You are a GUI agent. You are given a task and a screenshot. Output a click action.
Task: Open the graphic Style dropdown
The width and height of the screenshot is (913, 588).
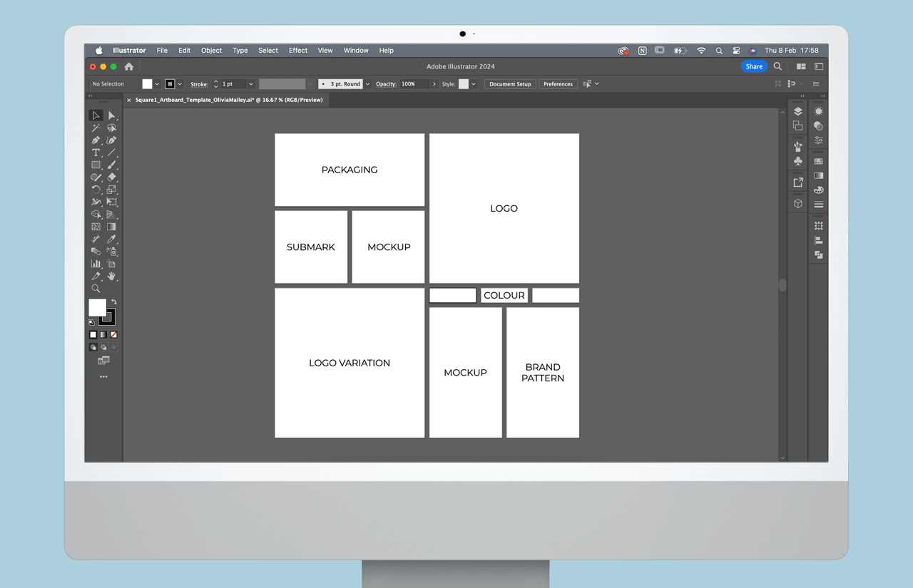[x=474, y=84]
